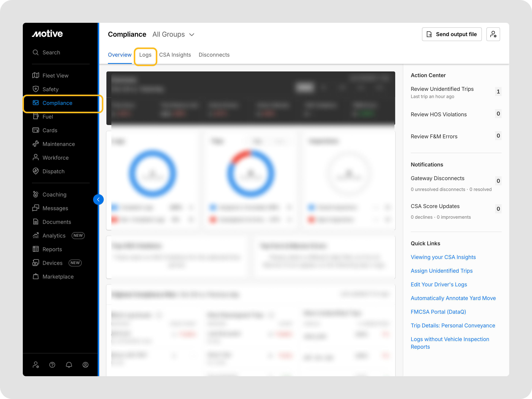The height and width of the screenshot is (399, 532).
Task: Switch to the Disconnects tab
Action: 214,55
